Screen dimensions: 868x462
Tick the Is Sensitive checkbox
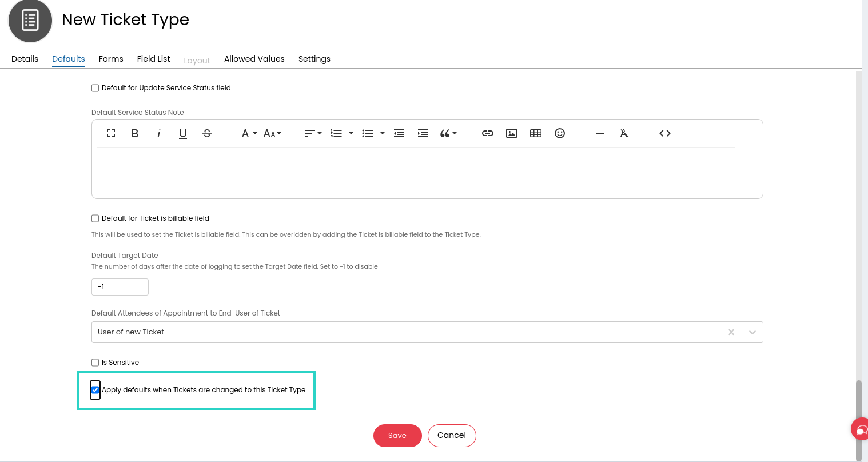click(x=95, y=363)
